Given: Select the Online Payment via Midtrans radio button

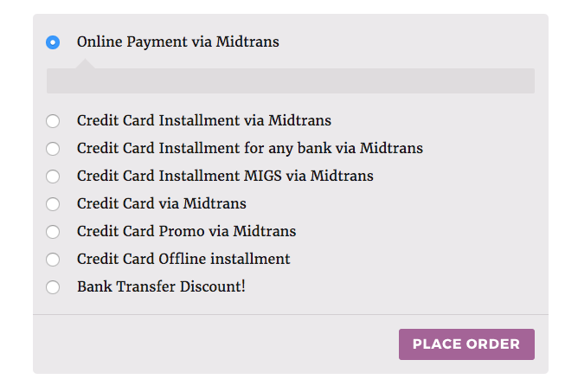Looking at the screenshot, I should [54, 42].
